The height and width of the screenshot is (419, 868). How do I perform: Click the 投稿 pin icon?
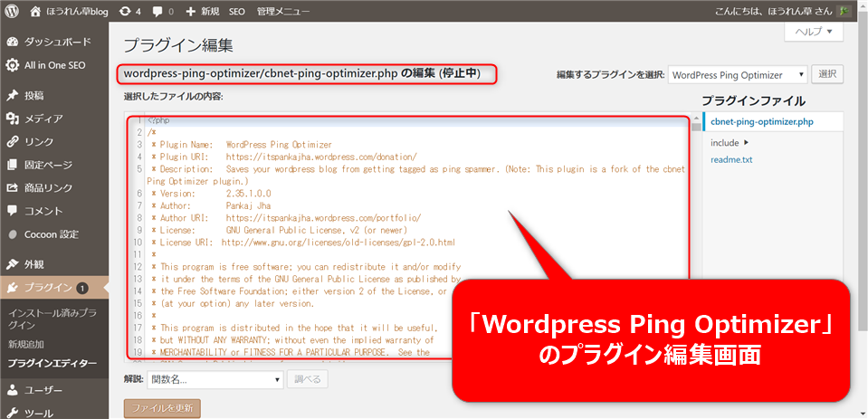coord(12,96)
